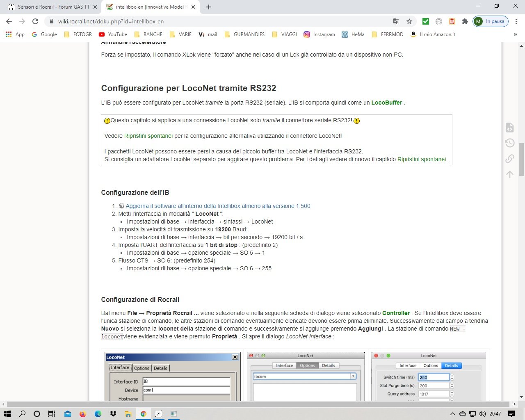Open Chrome extensions puzzle icon
This screenshot has height=420, width=525.
click(x=465, y=21)
